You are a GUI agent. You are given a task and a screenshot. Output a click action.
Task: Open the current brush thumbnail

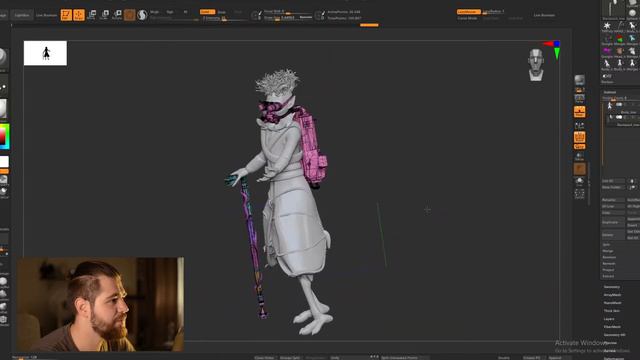click(x=3, y=57)
